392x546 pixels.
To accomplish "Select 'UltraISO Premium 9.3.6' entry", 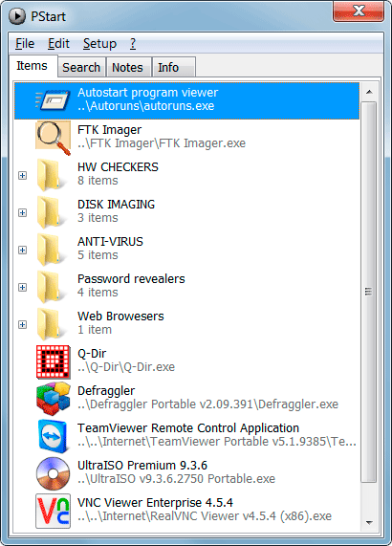I will point(142,466).
